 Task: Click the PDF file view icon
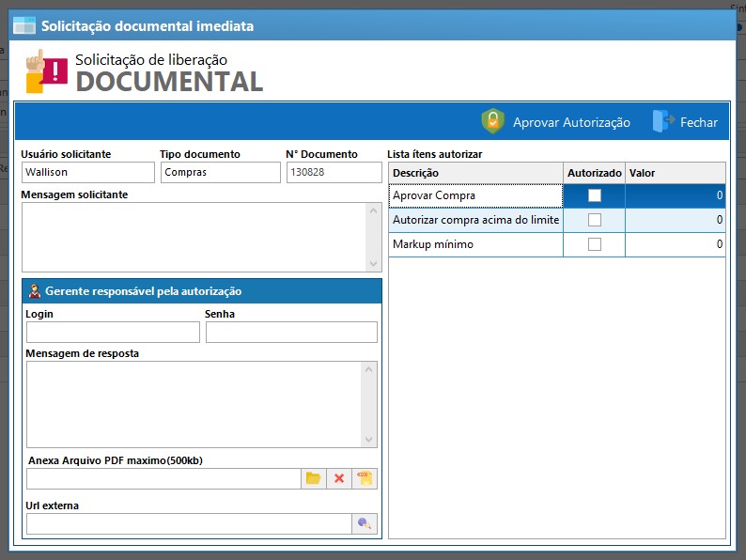(365, 478)
